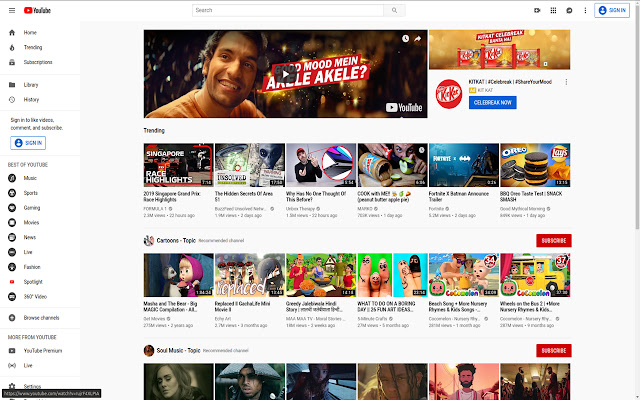
Task: Select the 360° Video channel icon
Action: pos(12,297)
